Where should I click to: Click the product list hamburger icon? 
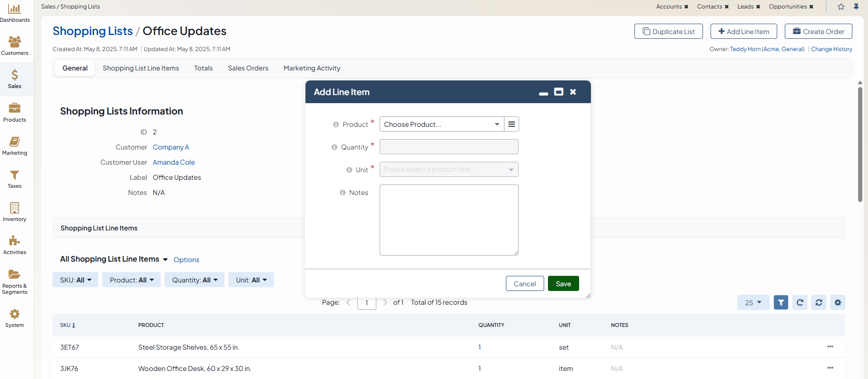click(x=511, y=124)
